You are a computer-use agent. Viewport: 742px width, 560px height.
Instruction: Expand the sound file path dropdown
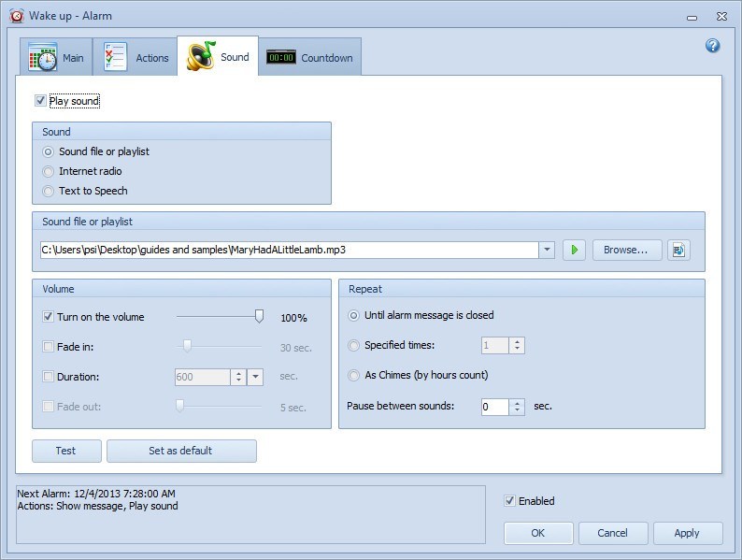click(x=547, y=250)
